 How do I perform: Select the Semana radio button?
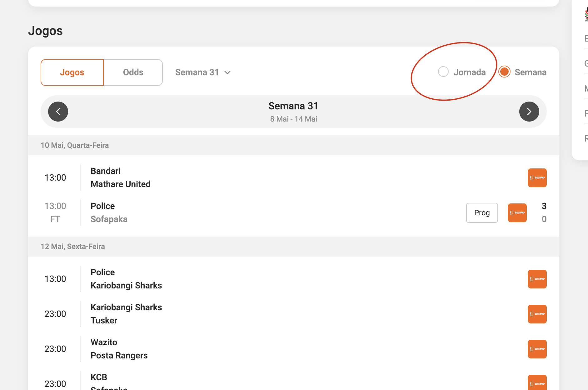tap(504, 72)
